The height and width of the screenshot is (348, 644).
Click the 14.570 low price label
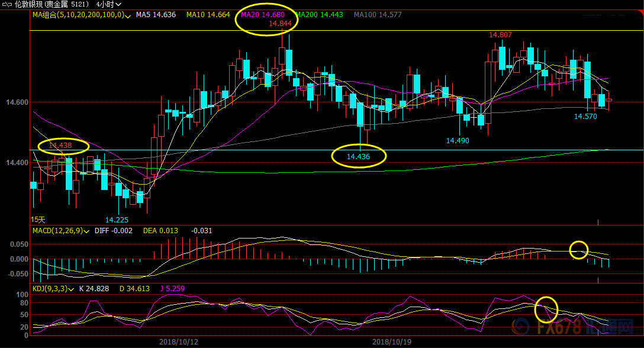[x=585, y=117]
